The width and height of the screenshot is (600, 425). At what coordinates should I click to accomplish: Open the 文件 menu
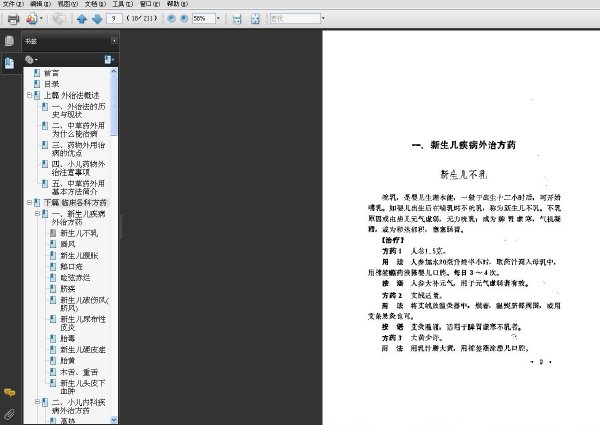point(13,4)
